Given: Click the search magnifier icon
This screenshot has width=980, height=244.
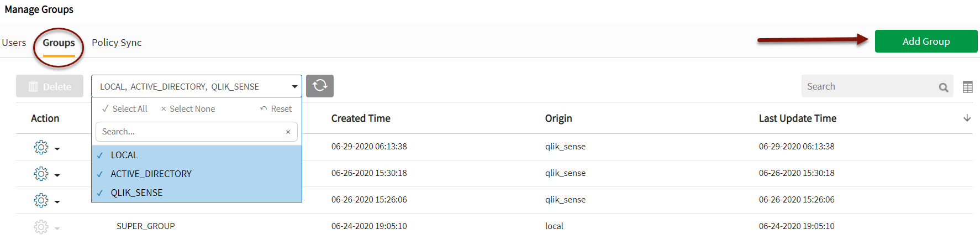Looking at the screenshot, I should click(943, 87).
